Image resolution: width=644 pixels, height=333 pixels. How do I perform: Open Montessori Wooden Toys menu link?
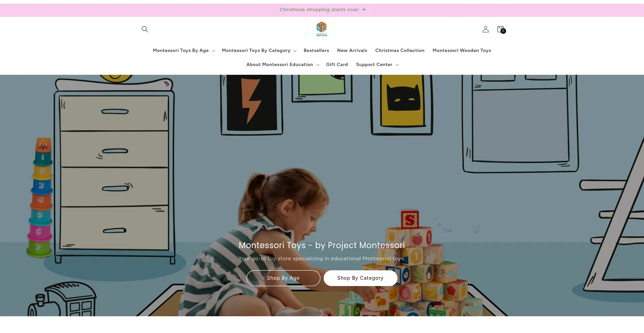[x=462, y=51]
